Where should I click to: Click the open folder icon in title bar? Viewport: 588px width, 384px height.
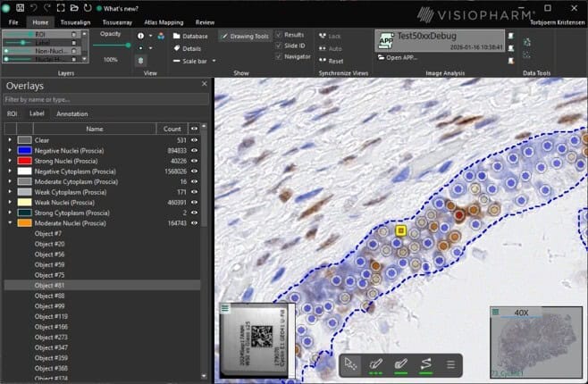(x=74, y=7)
